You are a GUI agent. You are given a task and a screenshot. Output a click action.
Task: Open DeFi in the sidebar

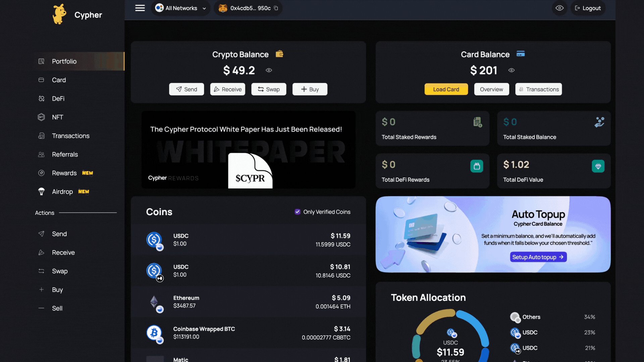(x=58, y=99)
